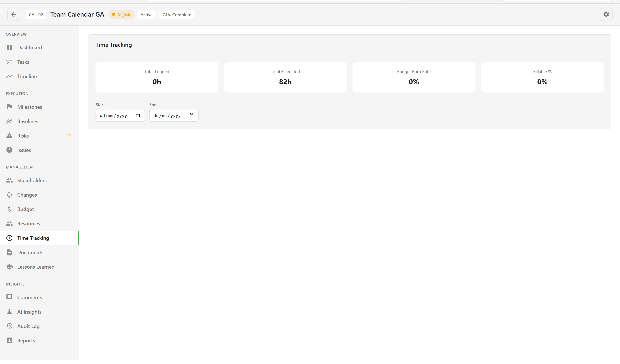The height and width of the screenshot is (364, 620).
Task: Click the Start date input field
Action: tap(120, 116)
